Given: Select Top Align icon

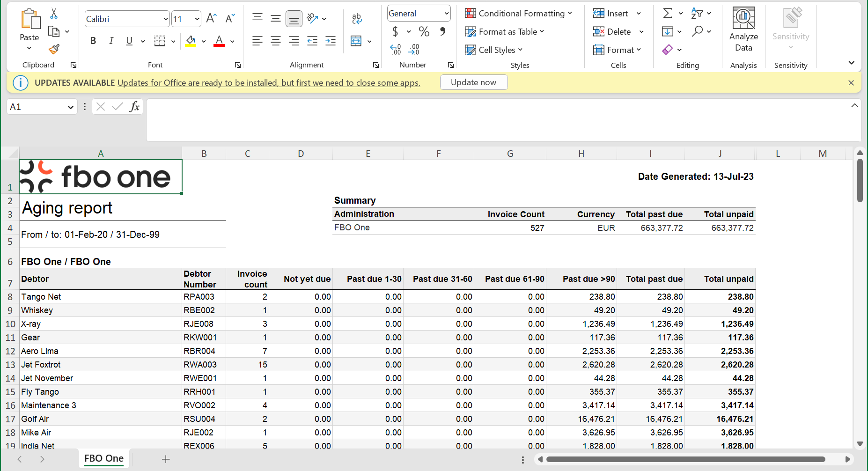Looking at the screenshot, I should [257, 18].
